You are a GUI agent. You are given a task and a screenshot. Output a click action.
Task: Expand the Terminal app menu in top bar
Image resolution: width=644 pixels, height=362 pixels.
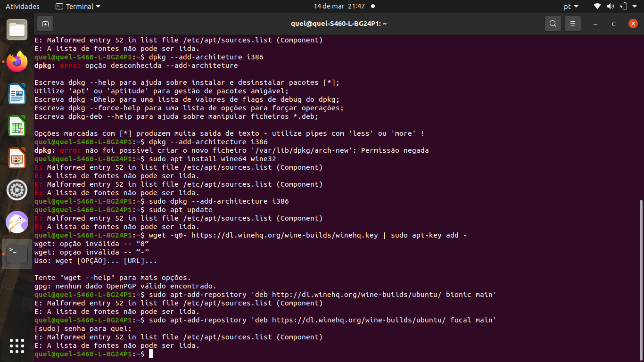[x=78, y=7]
